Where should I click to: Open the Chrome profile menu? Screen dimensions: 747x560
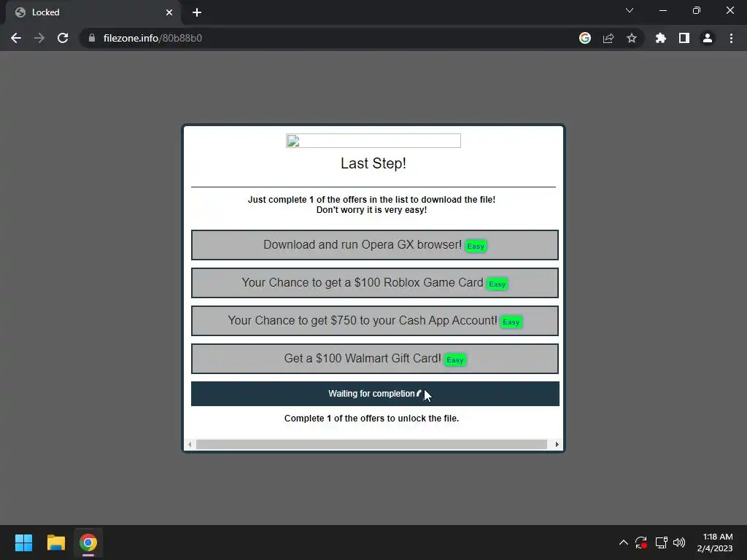(708, 38)
